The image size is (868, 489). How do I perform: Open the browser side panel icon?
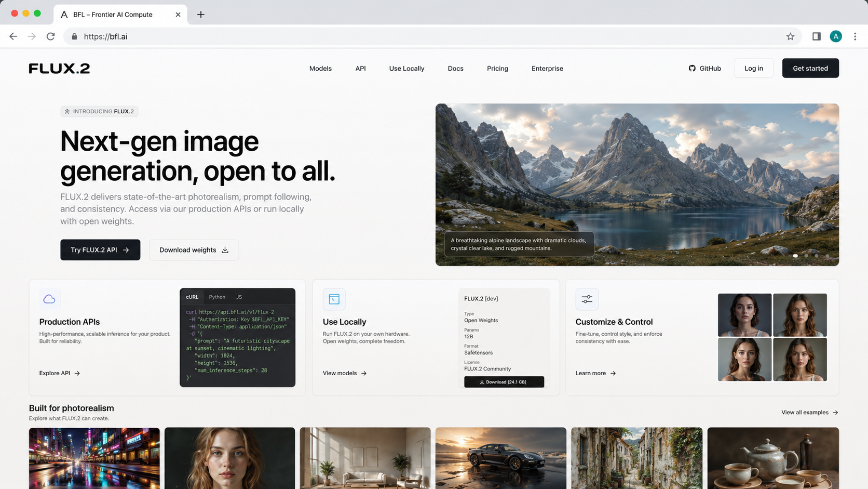(817, 36)
